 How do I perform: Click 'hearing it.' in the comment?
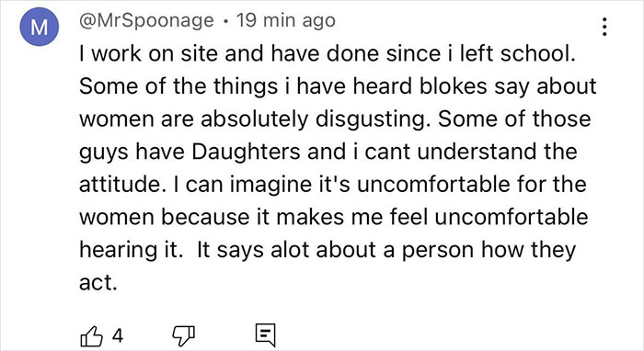(x=131, y=251)
